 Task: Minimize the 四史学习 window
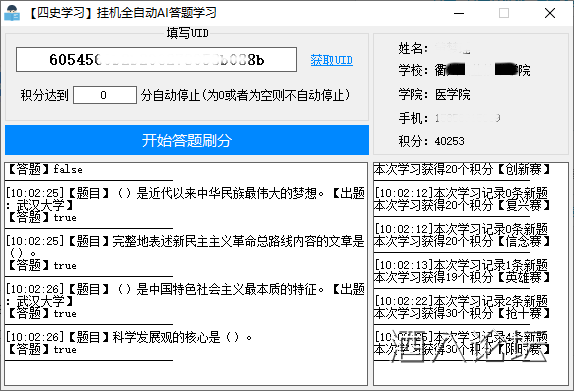(x=459, y=13)
